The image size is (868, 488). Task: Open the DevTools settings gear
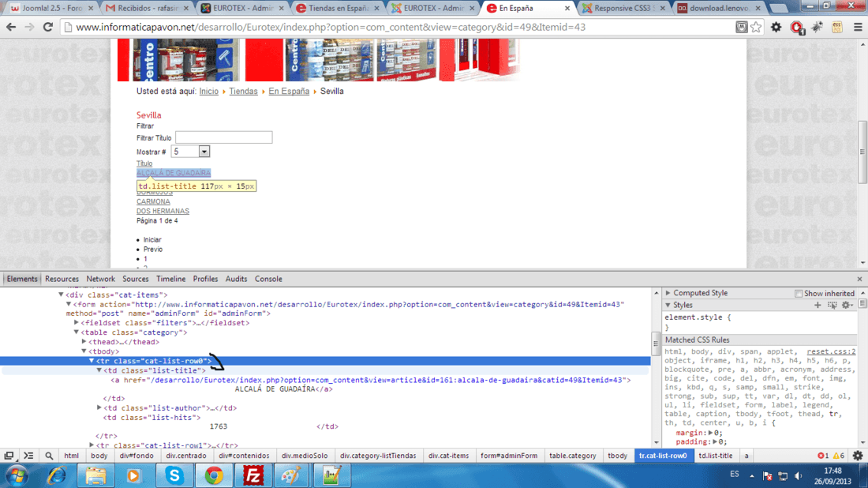pyautogui.click(x=858, y=456)
